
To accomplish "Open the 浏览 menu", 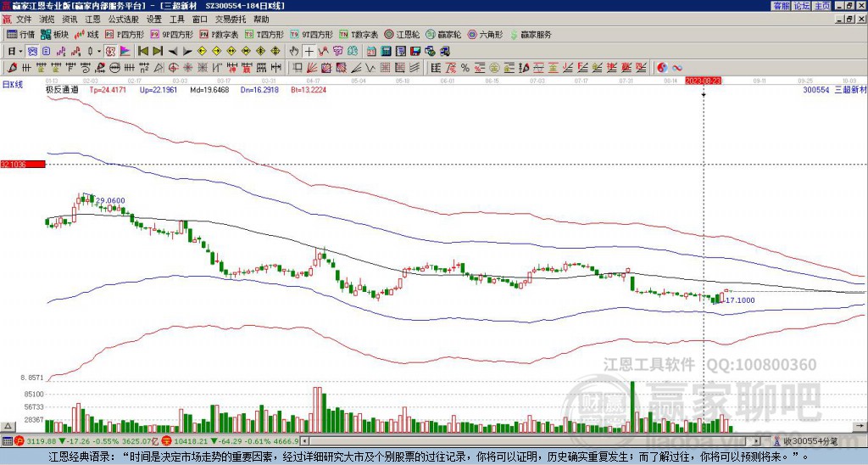I will (47, 20).
